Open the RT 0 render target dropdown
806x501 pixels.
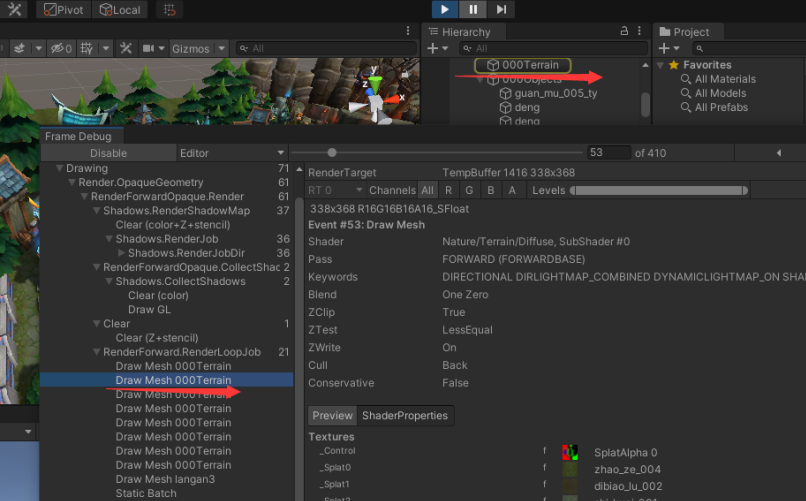335,191
